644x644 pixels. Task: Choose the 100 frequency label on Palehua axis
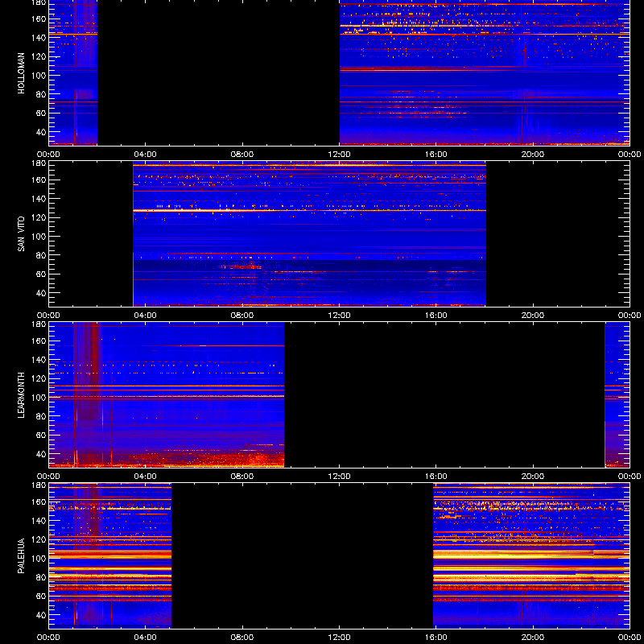click(x=39, y=558)
